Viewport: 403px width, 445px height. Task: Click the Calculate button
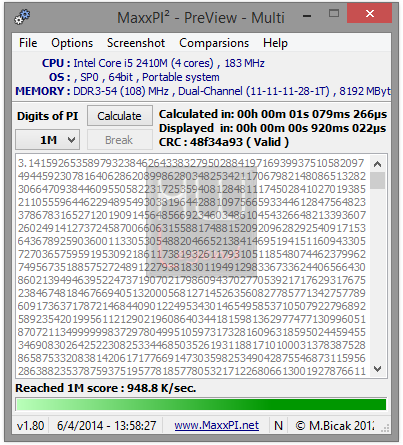120,116
